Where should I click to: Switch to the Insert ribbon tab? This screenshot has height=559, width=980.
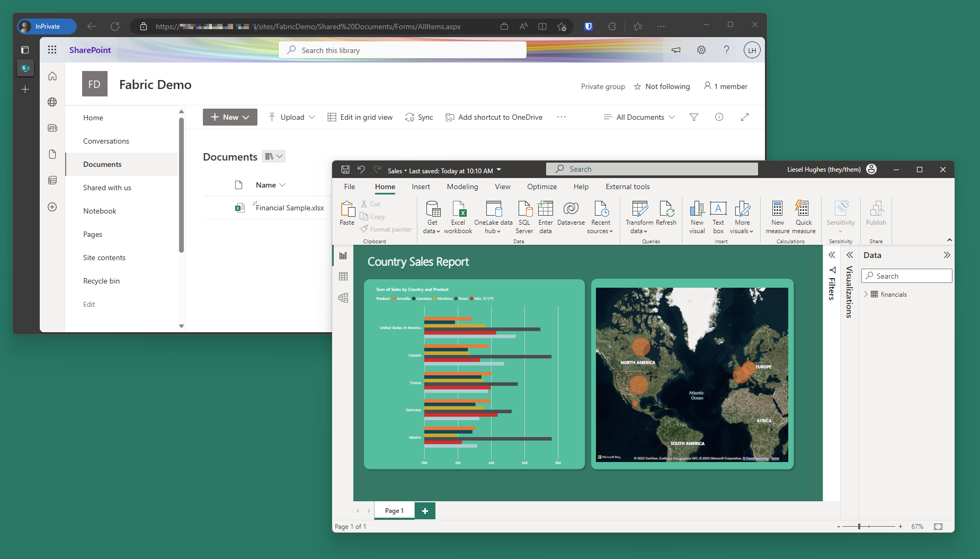pyautogui.click(x=421, y=187)
